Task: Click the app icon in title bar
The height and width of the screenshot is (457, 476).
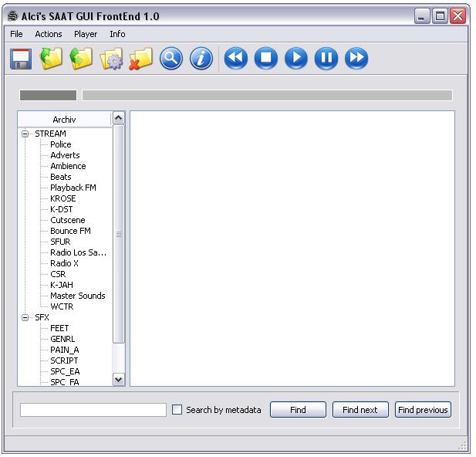Action: click(x=12, y=15)
